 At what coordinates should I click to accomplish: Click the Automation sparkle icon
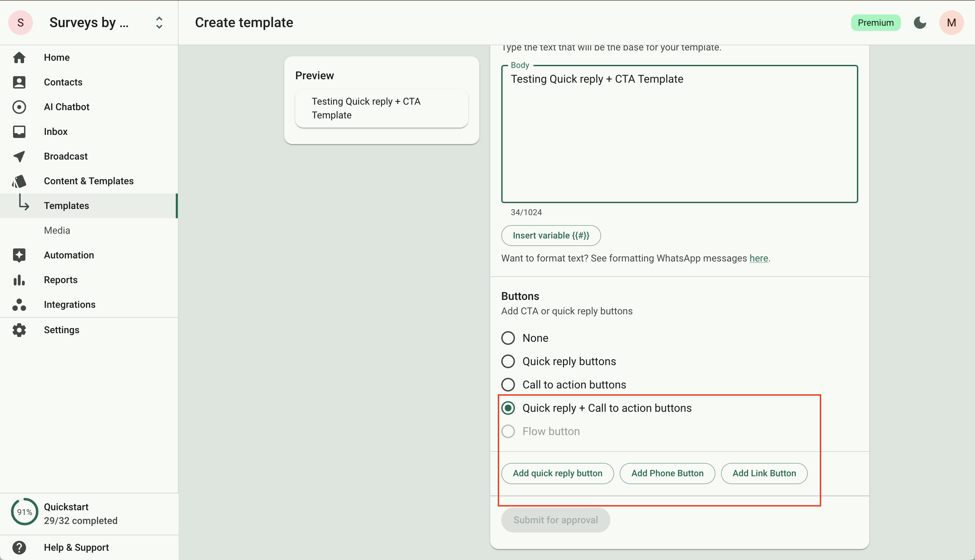[x=19, y=255]
